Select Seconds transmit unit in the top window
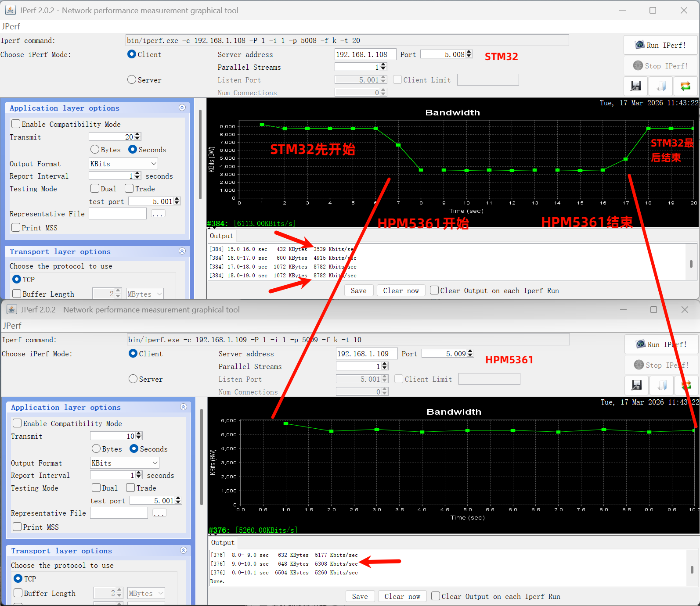This screenshot has width=700, height=606. 133,150
